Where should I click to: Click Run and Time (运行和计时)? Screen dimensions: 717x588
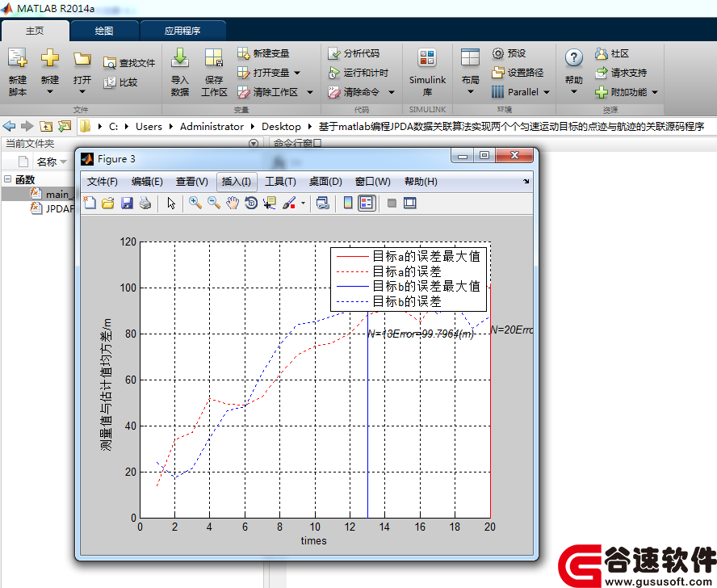tap(358, 73)
